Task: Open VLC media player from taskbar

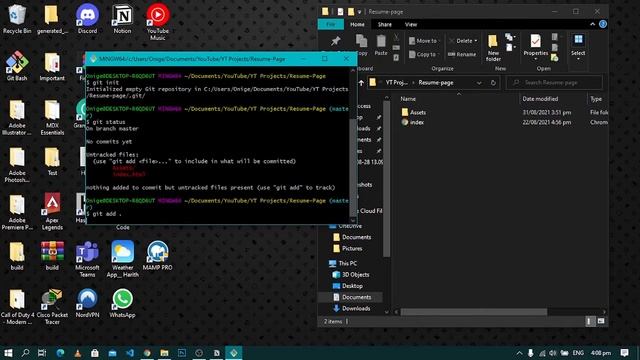Action: (78, 353)
